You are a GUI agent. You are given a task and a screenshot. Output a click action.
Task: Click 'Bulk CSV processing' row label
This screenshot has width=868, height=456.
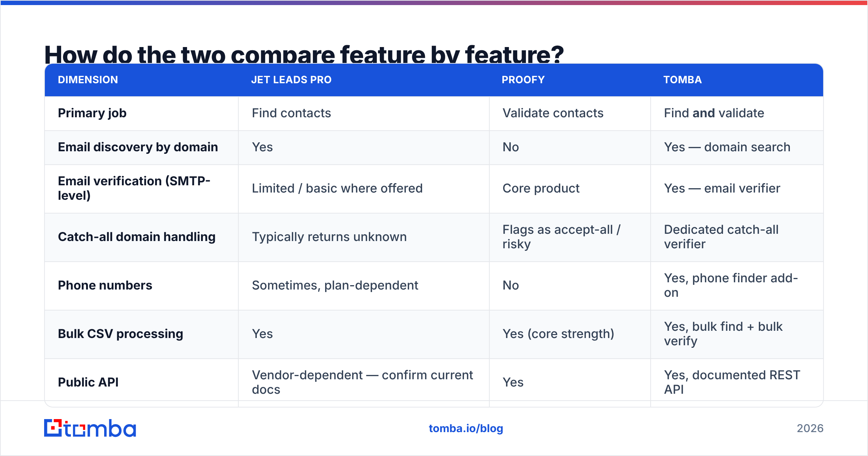coord(120,334)
